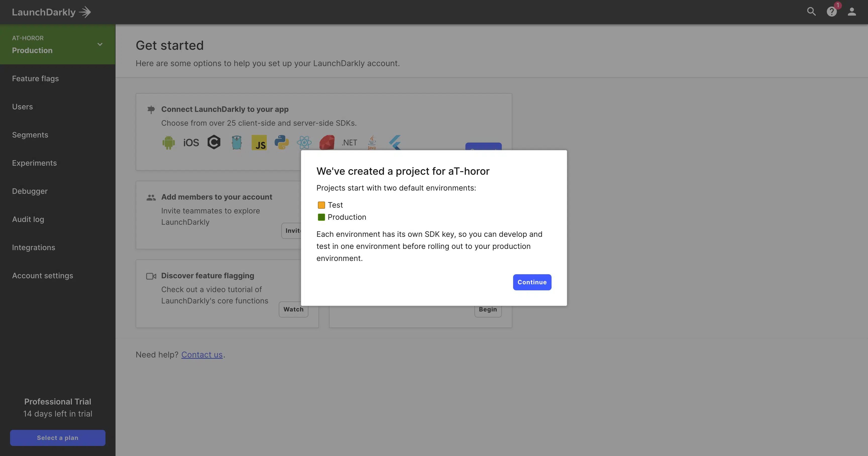Open Integrations in sidebar
This screenshot has height=456, width=868.
click(33, 247)
